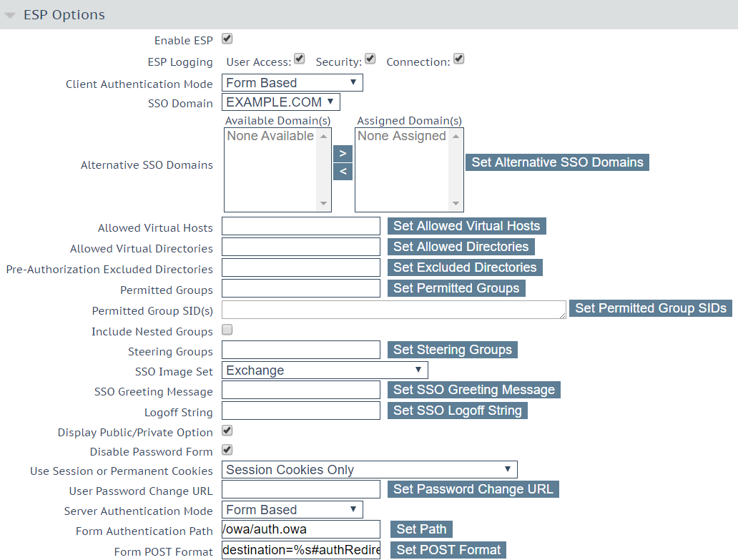Image resolution: width=738 pixels, height=560 pixels.
Task: Click the Set POST Format button
Action: pyautogui.click(x=448, y=550)
